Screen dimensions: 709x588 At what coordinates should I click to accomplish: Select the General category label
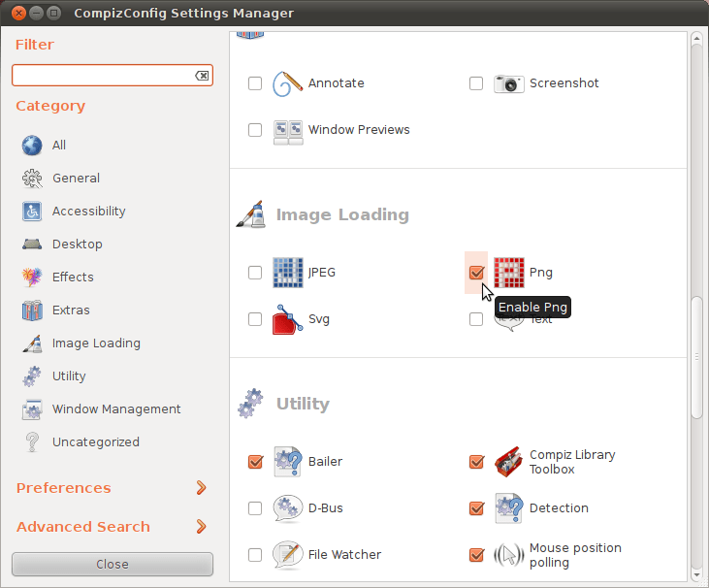click(x=76, y=179)
